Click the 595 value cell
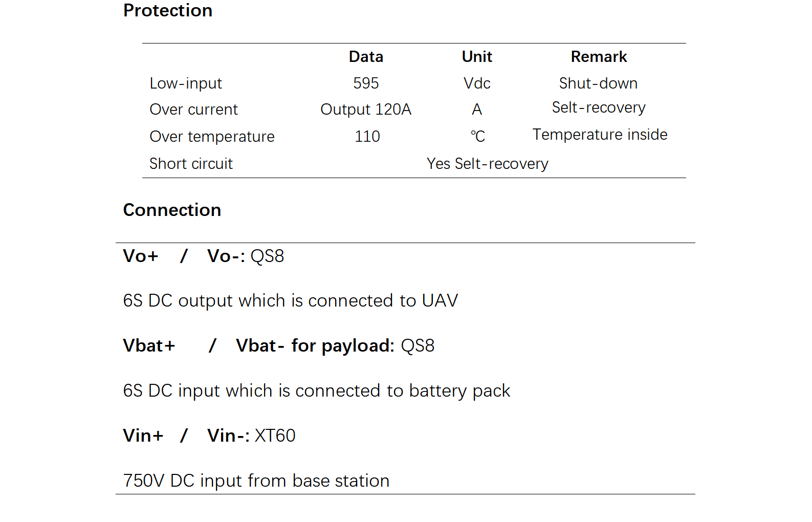The width and height of the screenshot is (812, 522). point(366,83)
